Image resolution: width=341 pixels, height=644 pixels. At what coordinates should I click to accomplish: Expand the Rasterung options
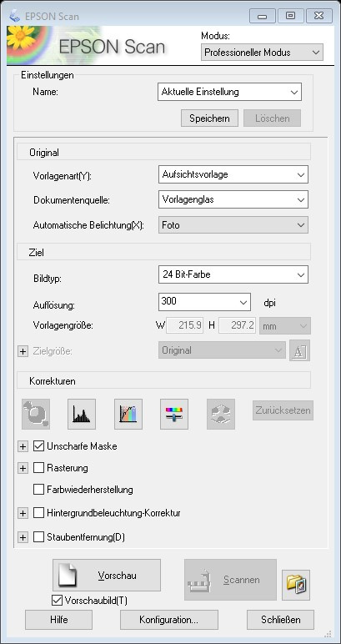coord(23,468)
